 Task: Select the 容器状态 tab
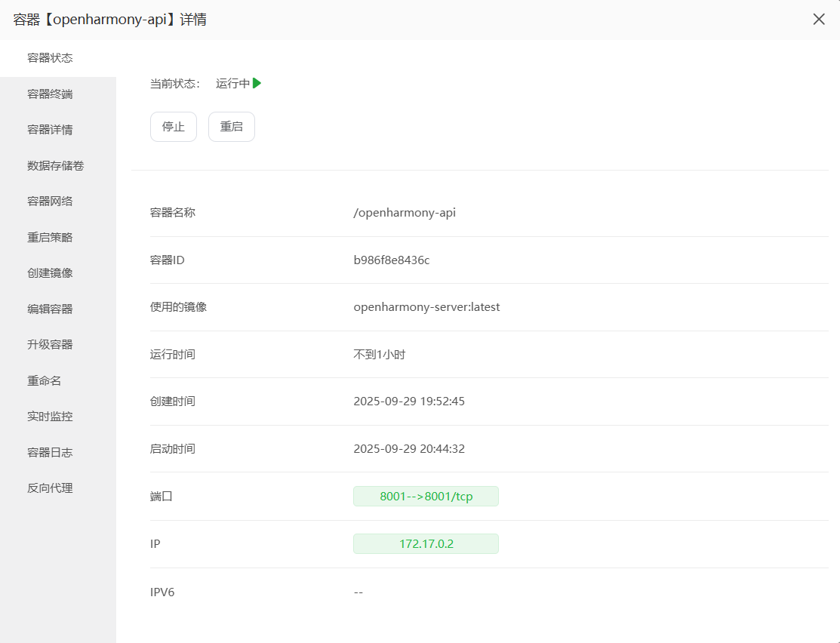pos(51,58)
